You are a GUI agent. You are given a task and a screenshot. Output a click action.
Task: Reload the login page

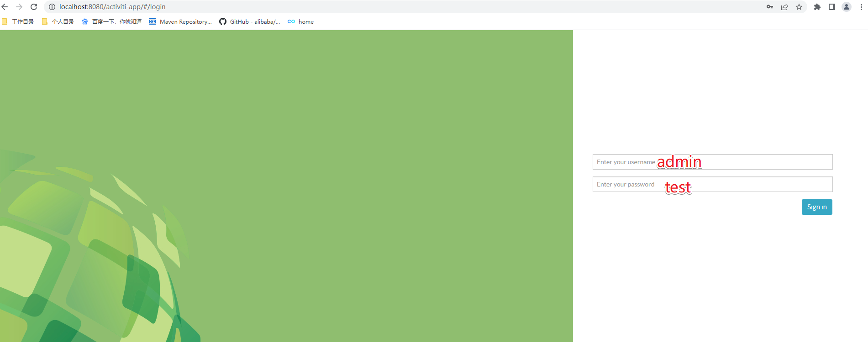tap(34, 7)
